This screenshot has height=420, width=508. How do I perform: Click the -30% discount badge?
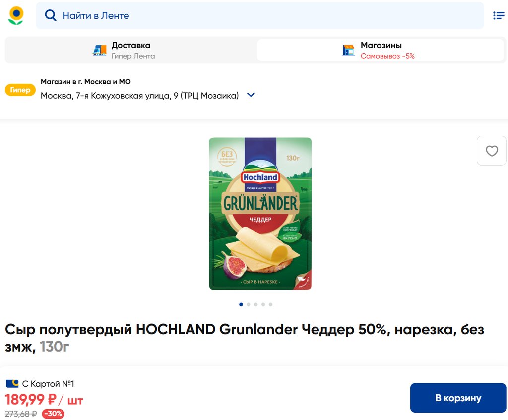coord(53,414)
